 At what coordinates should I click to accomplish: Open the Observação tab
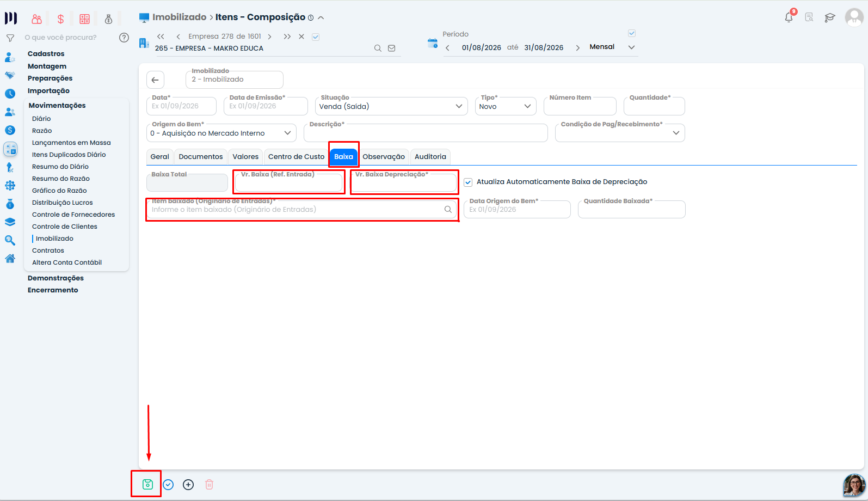(x=384, y=157)
